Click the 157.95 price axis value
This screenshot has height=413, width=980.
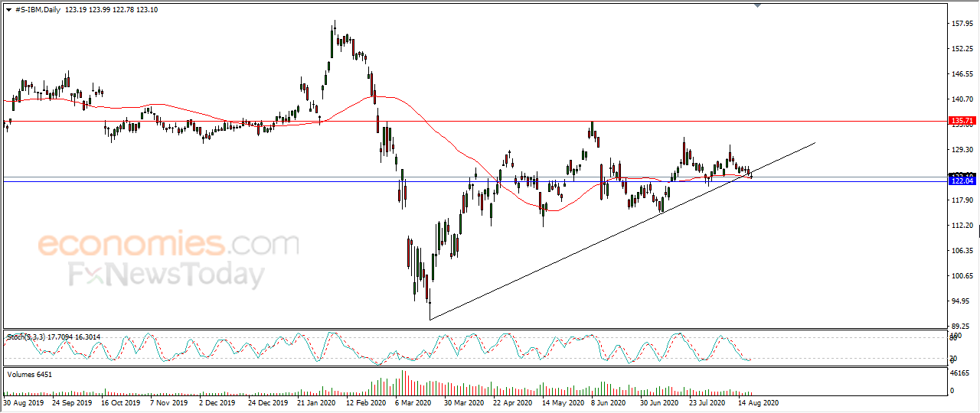[962, 24]
